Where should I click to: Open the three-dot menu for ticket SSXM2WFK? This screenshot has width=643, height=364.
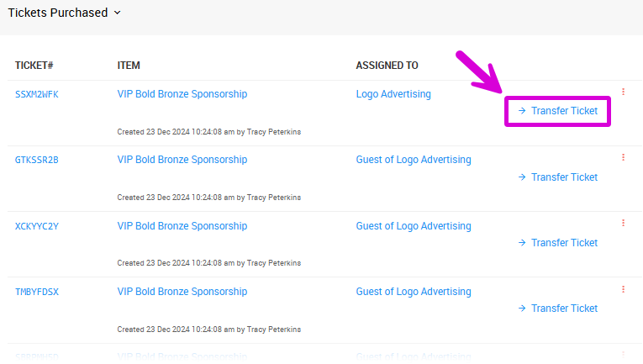623,92
